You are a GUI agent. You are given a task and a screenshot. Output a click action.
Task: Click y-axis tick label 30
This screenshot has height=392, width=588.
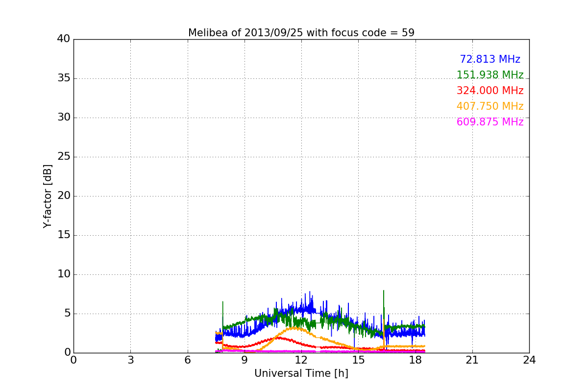tap(64, 118)
